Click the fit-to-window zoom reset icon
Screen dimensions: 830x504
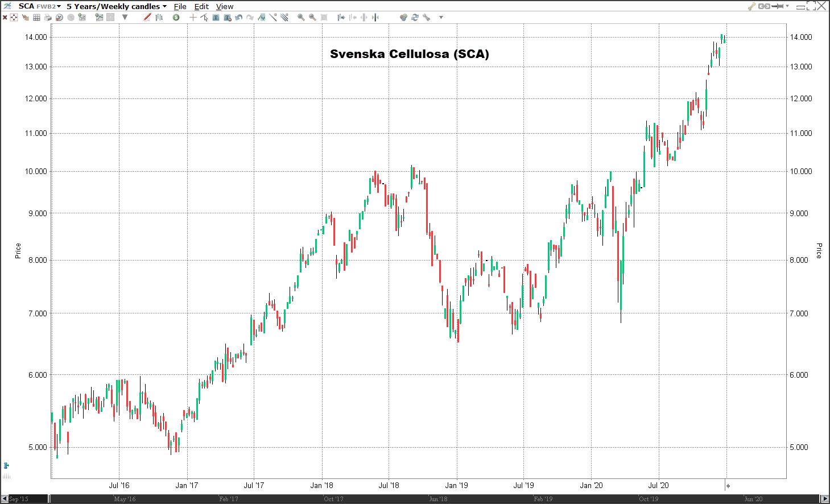[x=324, y=18]
